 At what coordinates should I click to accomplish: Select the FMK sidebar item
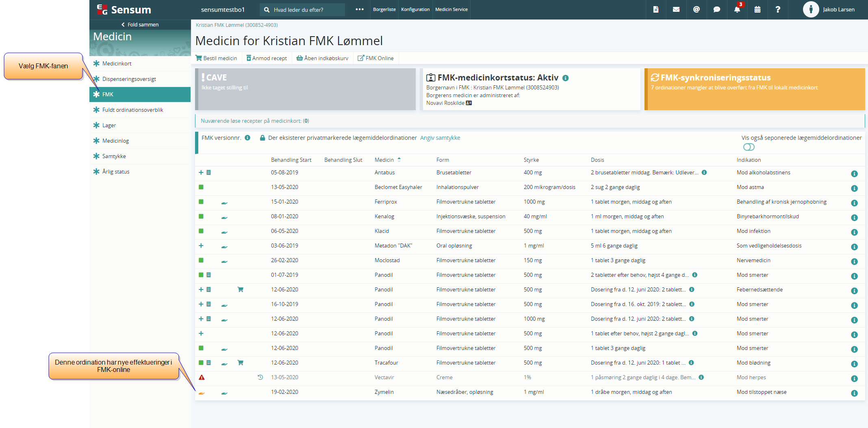coord(140,94)
